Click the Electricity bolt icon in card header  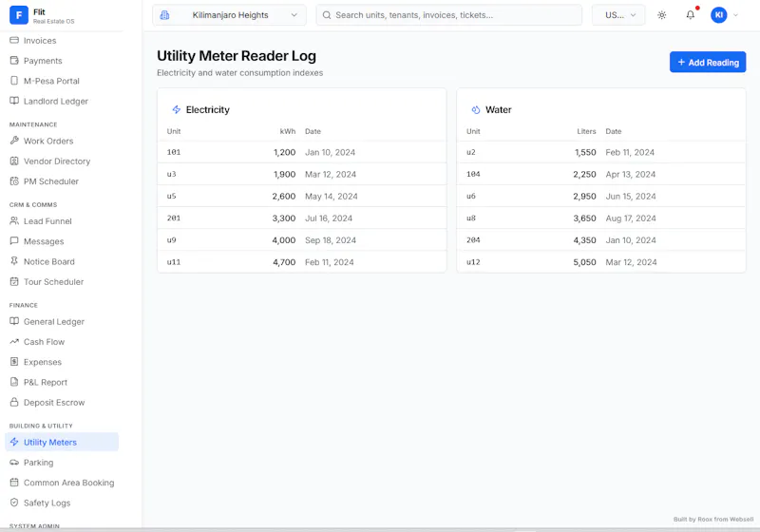tap(177, 109)
